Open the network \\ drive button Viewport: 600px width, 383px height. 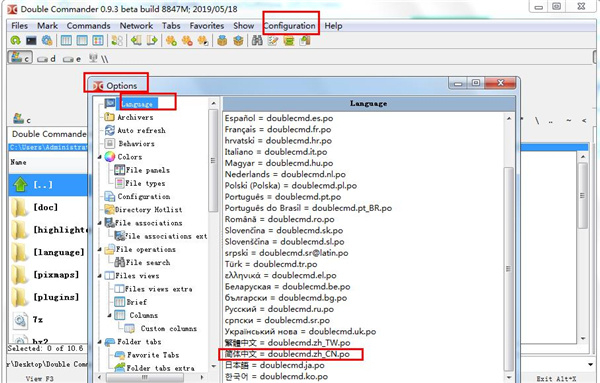[x=99, y=59]
